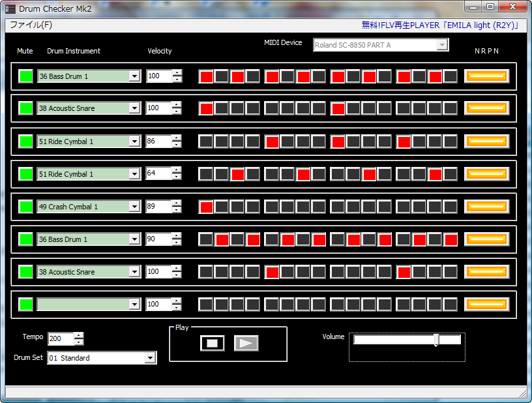Open the ファイル(F) menu

[31, 25]
